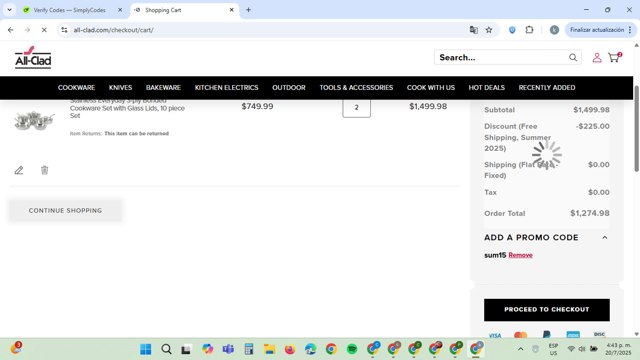Click the All-Clad logo

33,58
